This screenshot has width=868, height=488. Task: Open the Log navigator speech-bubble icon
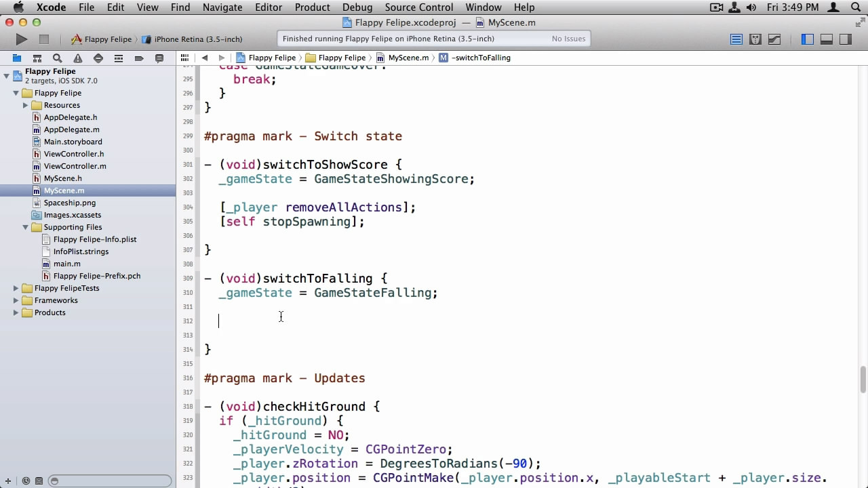point(159,58)
